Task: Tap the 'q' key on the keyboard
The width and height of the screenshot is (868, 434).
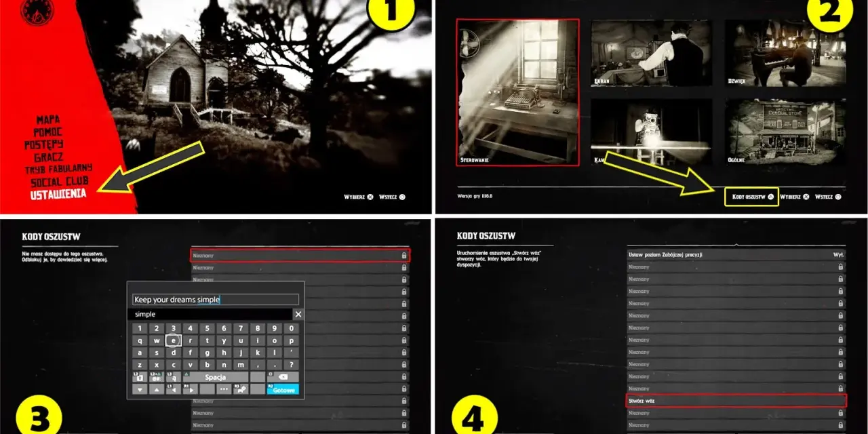Action: 140,340
